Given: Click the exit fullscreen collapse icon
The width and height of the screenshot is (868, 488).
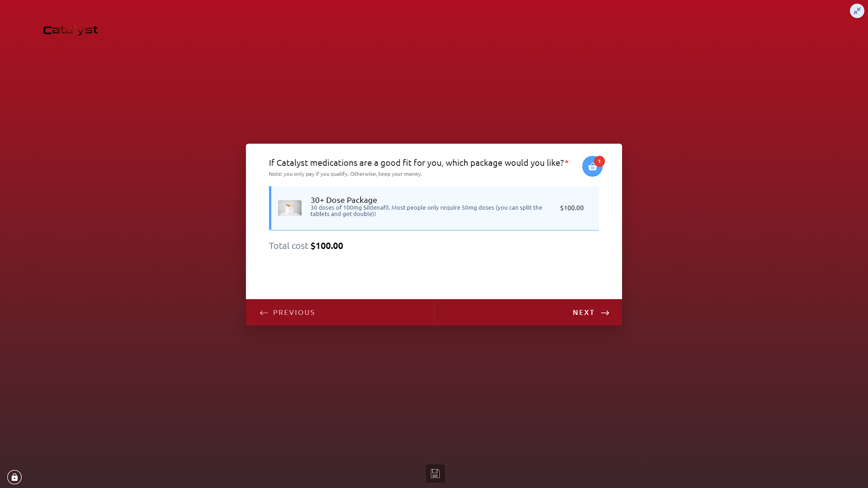Looking at the screenshot, I should pyautogui.click(x=857, y=11).
